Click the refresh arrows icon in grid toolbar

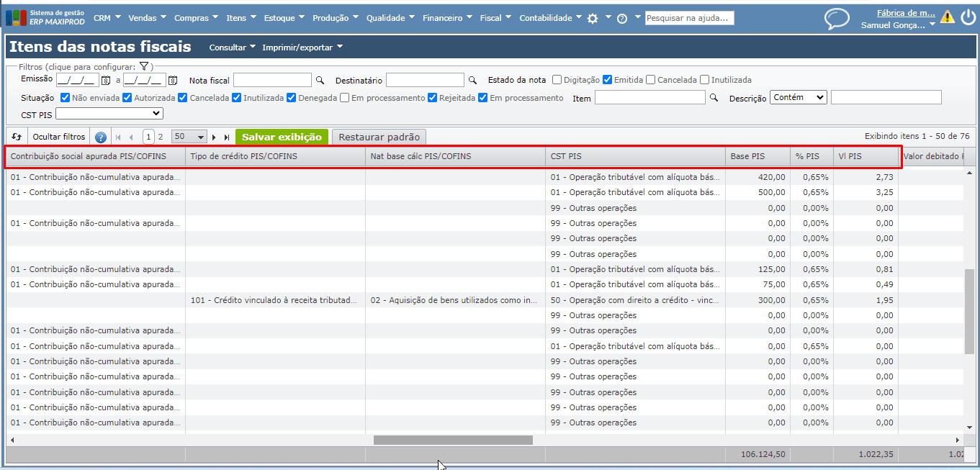click(17, 137)
